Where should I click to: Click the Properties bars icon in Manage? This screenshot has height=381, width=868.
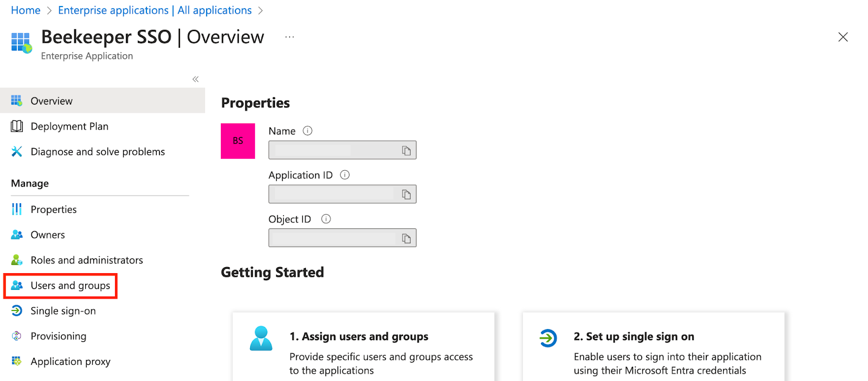(17, 209)
